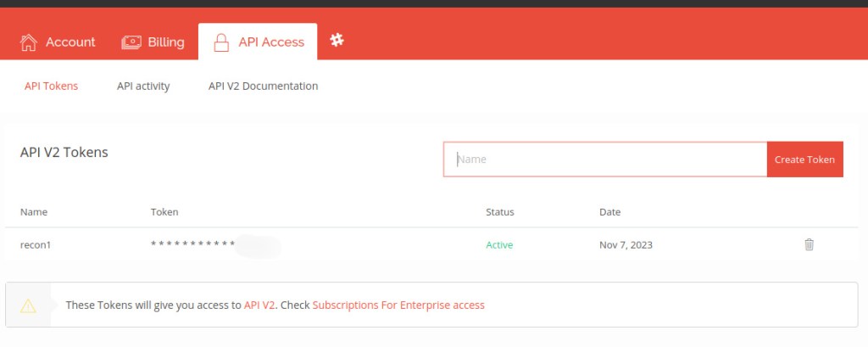View the API activity sub-tab
868x347 pixels.
click(143, 86)
